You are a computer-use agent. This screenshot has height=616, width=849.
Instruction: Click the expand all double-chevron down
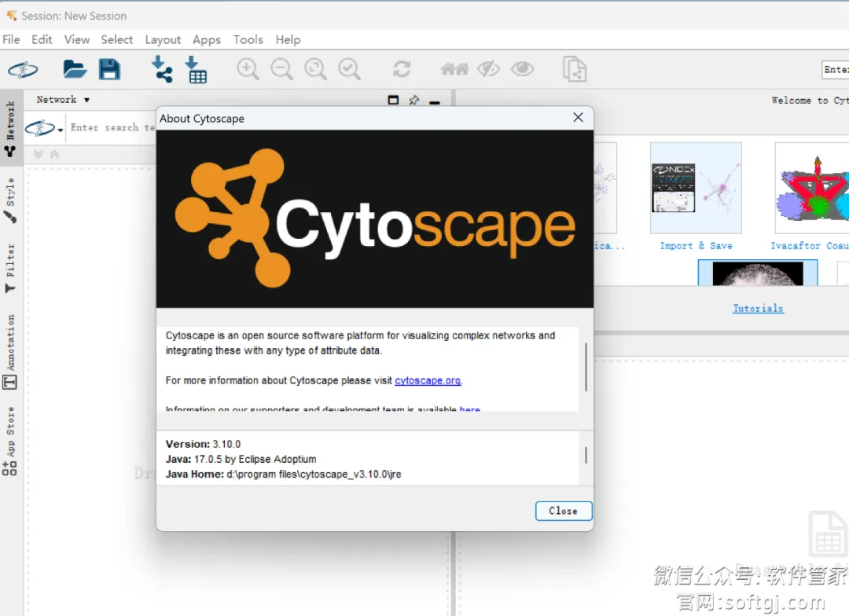[39, 154]
